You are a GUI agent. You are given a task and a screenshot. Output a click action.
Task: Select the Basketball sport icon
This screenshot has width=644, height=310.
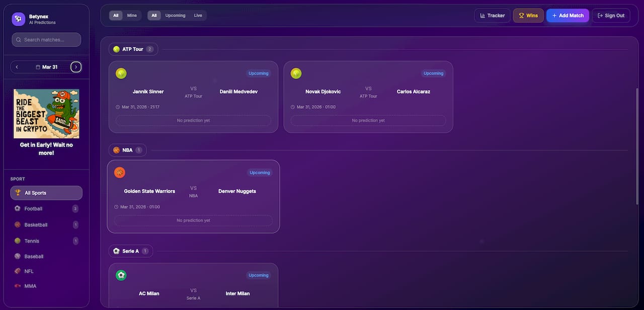[17, 224]
